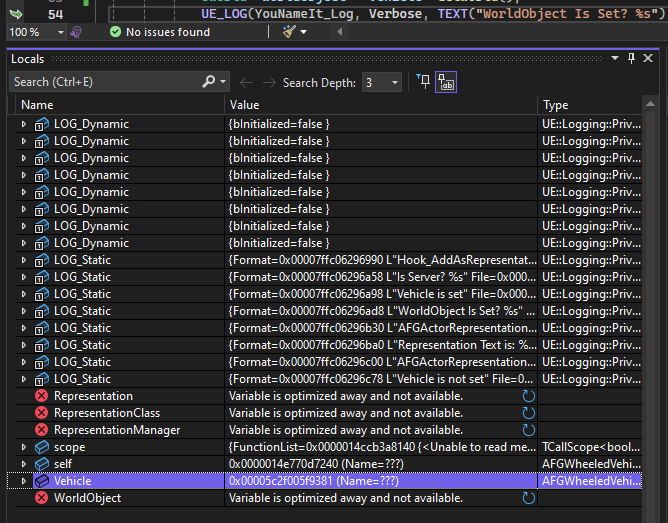Click the IntelliCode purple icon beside zoom
668x523 pixels.
pos(76,32)
